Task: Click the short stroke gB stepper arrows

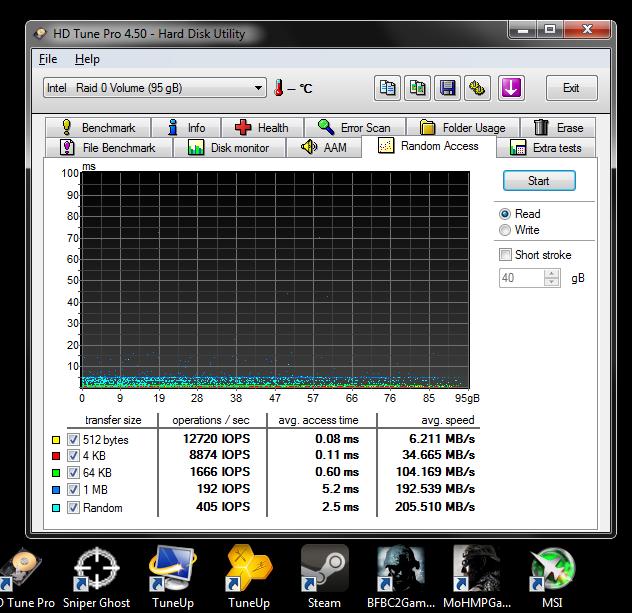Action: click(x=551, y=278)
